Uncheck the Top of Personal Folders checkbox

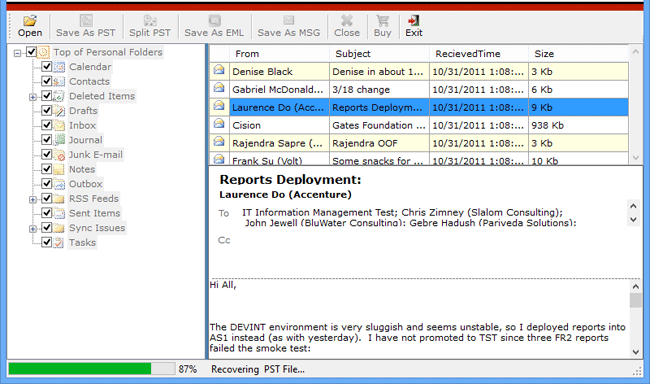pos(31,51)
